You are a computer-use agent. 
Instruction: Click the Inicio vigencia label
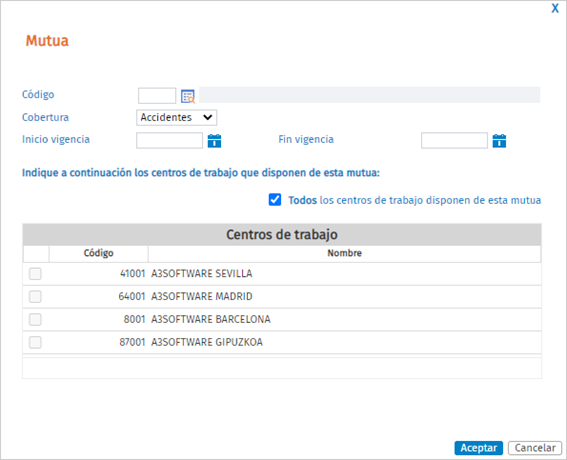(x=56, y=140)
